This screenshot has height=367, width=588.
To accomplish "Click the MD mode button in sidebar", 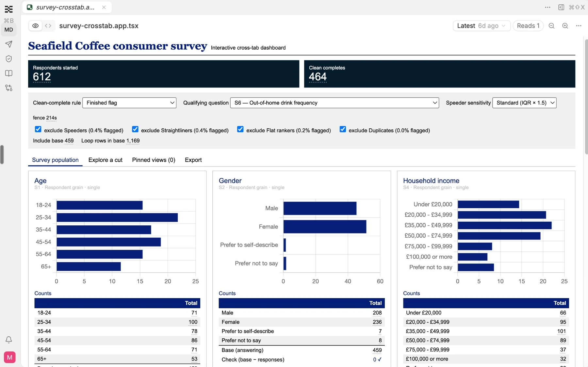I will pos(9,30).
